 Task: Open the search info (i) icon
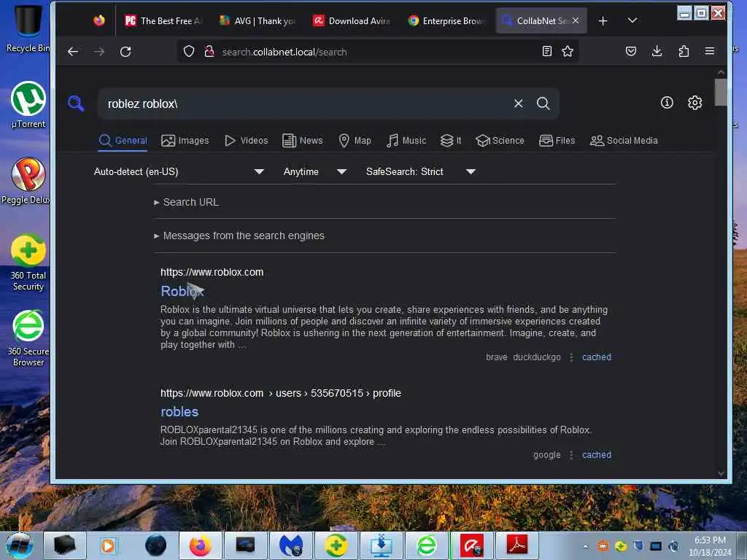[x=667, y=102]
